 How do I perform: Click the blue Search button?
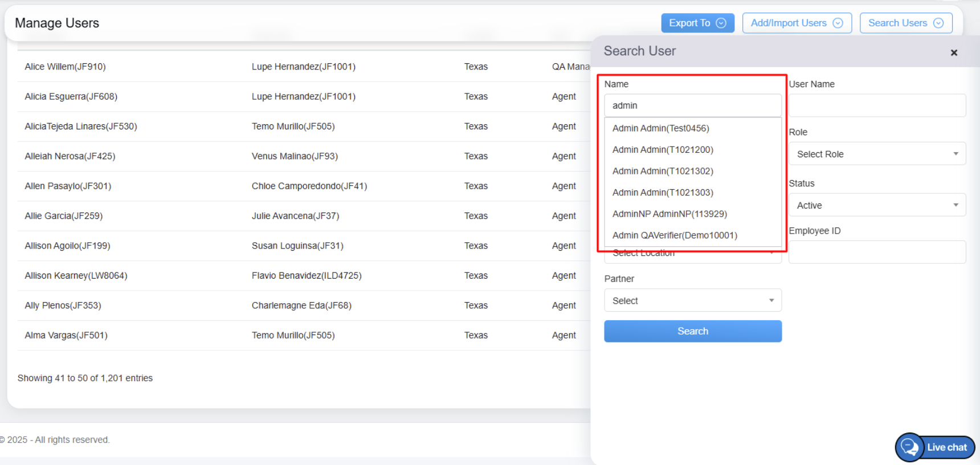point(692,331)
